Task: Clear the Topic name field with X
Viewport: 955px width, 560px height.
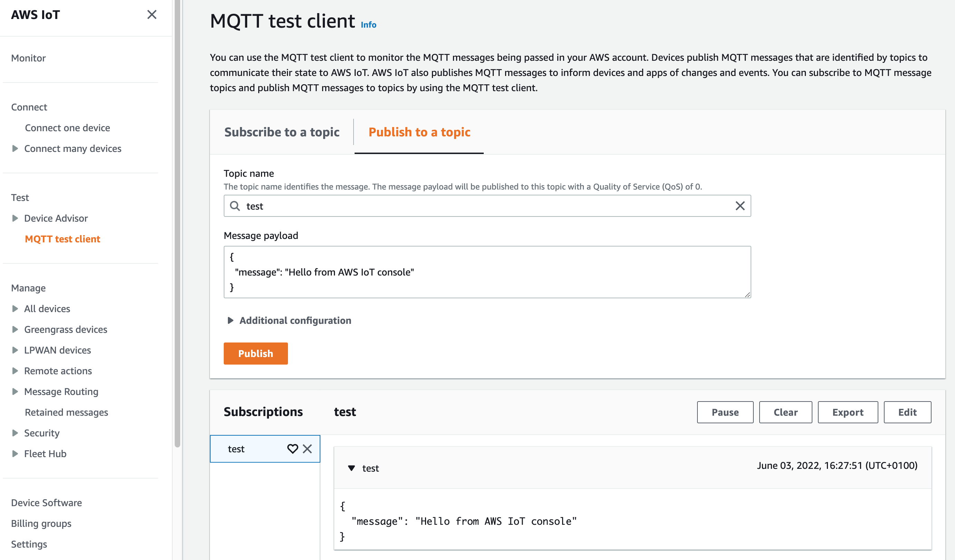Action: tap(740, 206)
